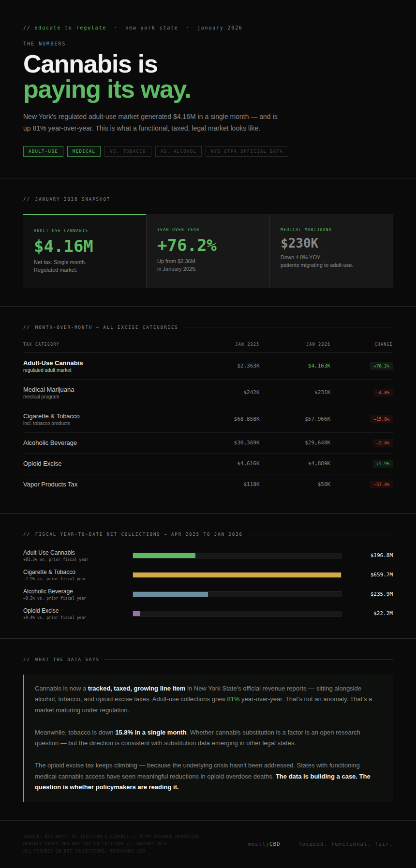Click the CHANGE column header
This screenshot has height=868, width=416.
click(x=383, y=344)
